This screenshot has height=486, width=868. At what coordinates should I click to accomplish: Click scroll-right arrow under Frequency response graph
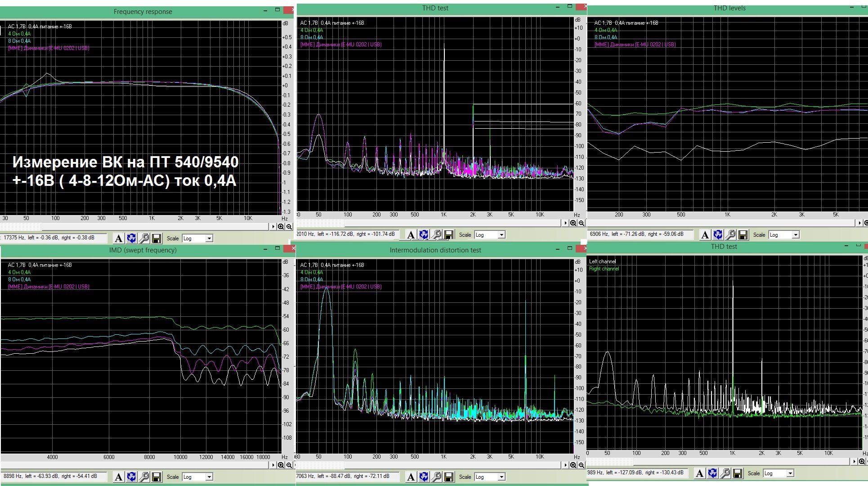273,227
